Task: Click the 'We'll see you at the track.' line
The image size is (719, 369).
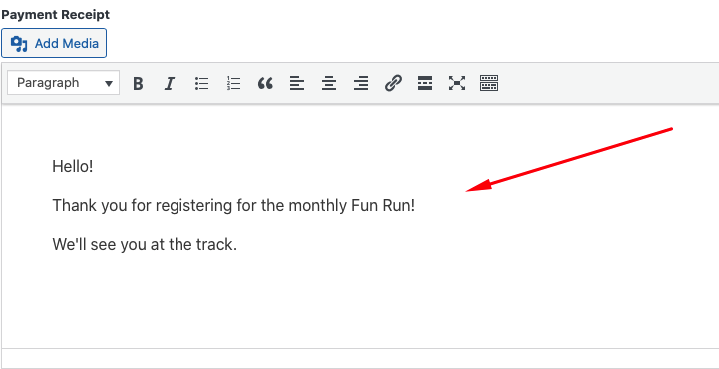Action: [x=144, y=244]
